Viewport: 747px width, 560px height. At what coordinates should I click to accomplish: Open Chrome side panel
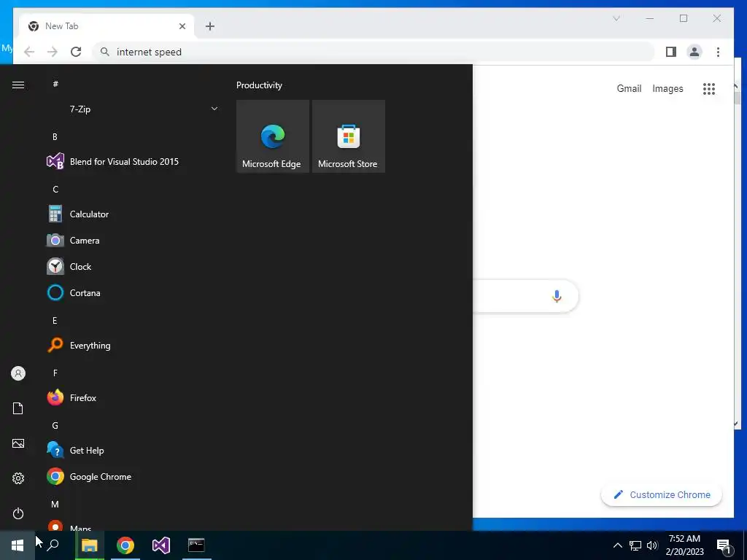click(x=671, y=52)
